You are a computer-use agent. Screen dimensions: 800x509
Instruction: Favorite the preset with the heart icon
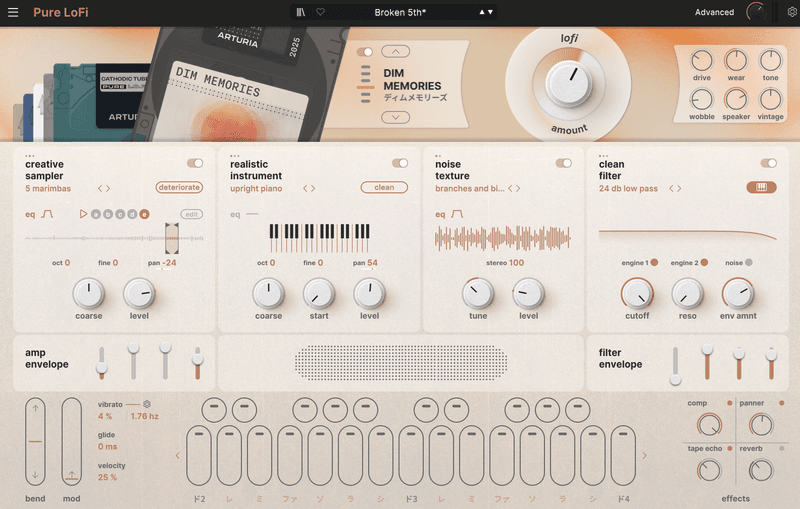click(x=320, y=12)
